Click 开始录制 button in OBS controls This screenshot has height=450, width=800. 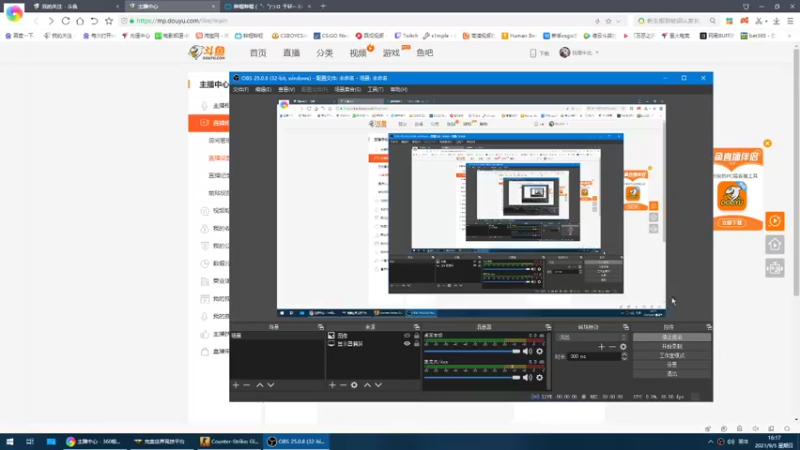click(671, 346)
